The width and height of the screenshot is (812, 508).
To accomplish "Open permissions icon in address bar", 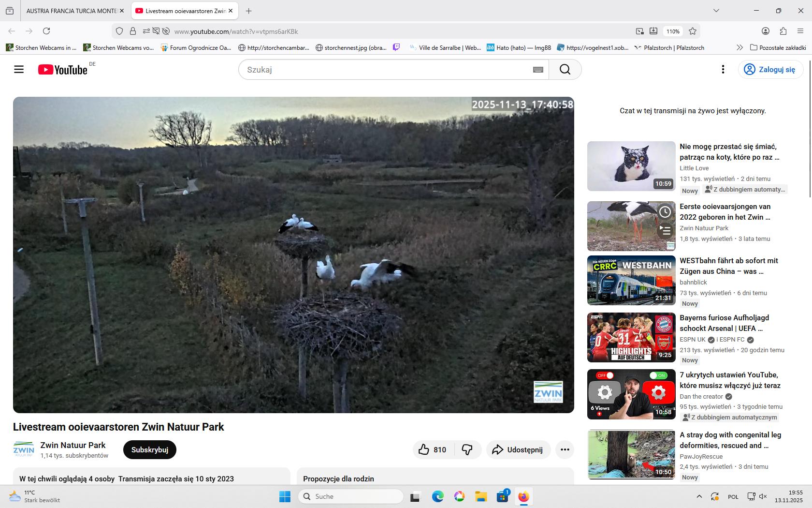I will point(146,31).
